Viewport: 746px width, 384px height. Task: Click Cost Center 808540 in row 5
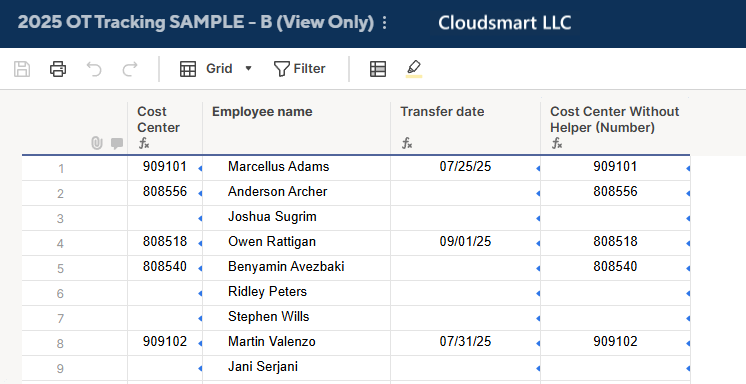(x=165, y=268)
